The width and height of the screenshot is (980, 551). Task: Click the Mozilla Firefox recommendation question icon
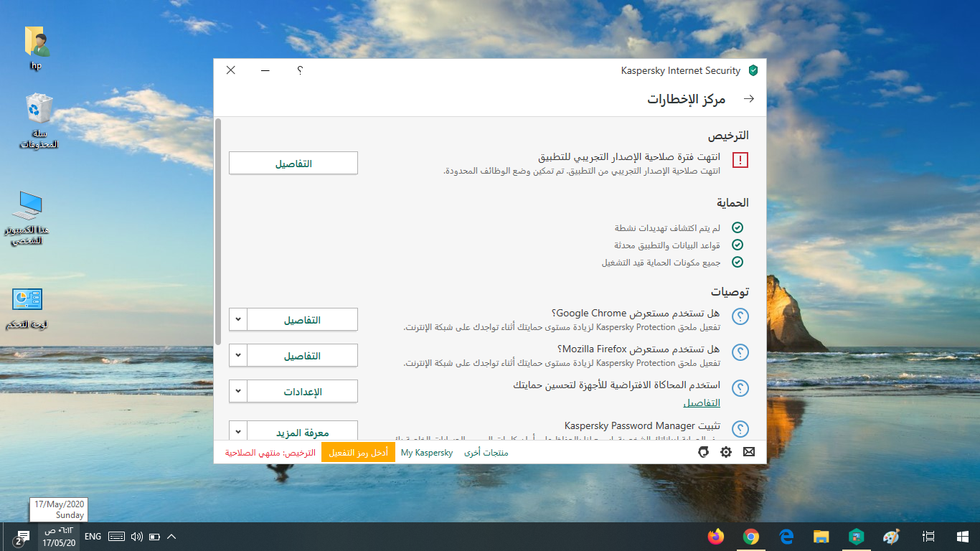740,352
